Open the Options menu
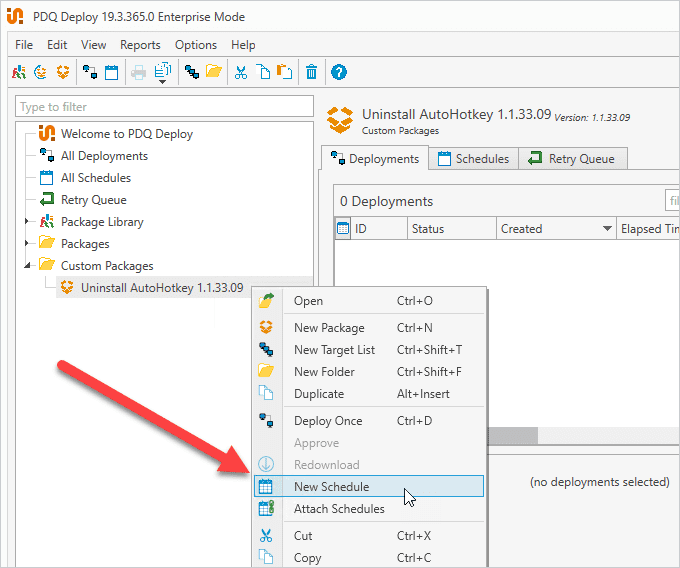680x568 pixels. pos(196,45)
